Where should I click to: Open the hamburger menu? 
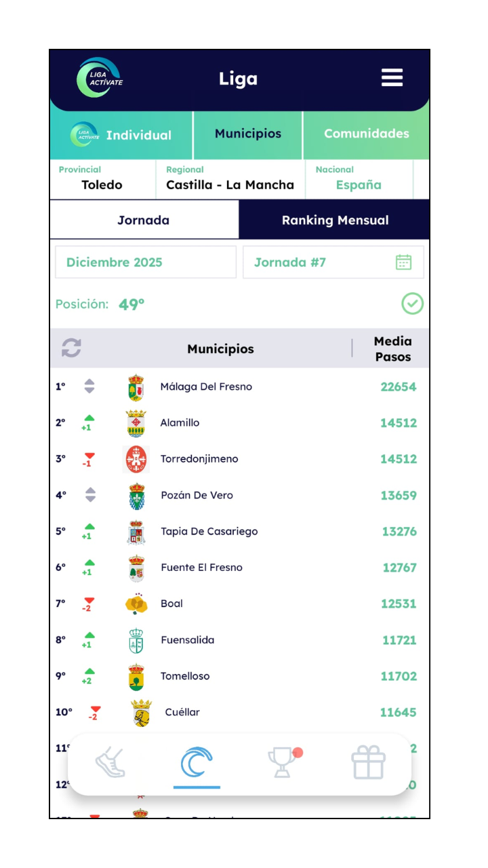(x=392, y=78)
